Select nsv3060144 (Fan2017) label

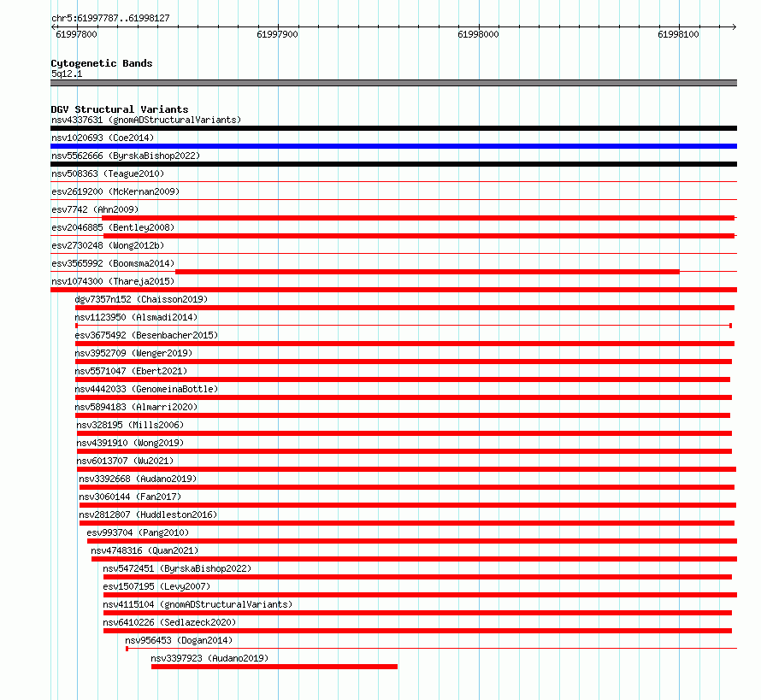pos(130,497)
